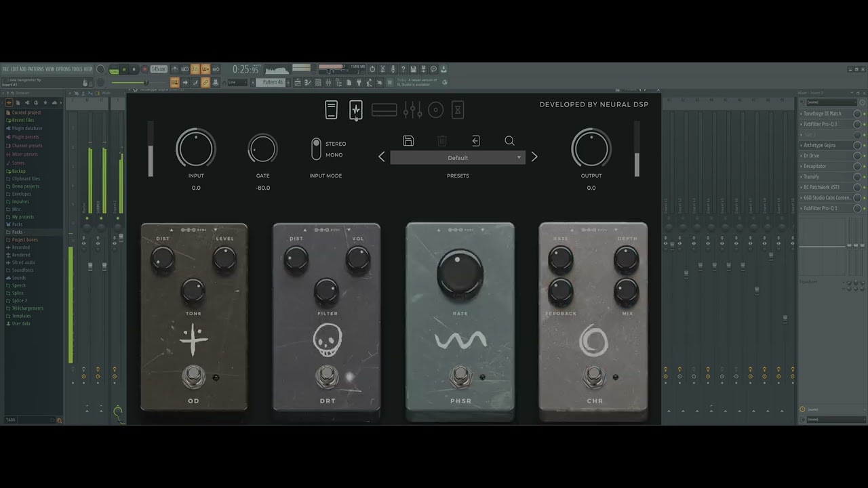Click the FL Studio record button
Screen dimensions: 868x488
(x=144, y=69)
